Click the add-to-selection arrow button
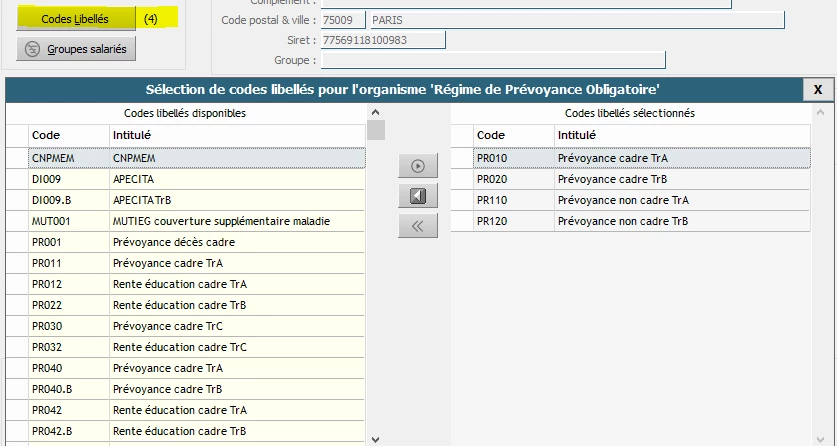Screen dimensions: 837x446 point(417,166)
